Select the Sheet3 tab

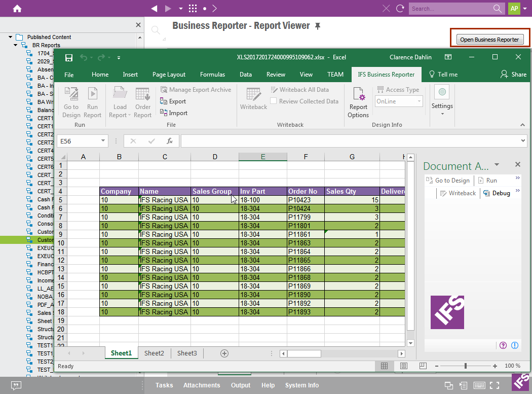coord(187,353)
